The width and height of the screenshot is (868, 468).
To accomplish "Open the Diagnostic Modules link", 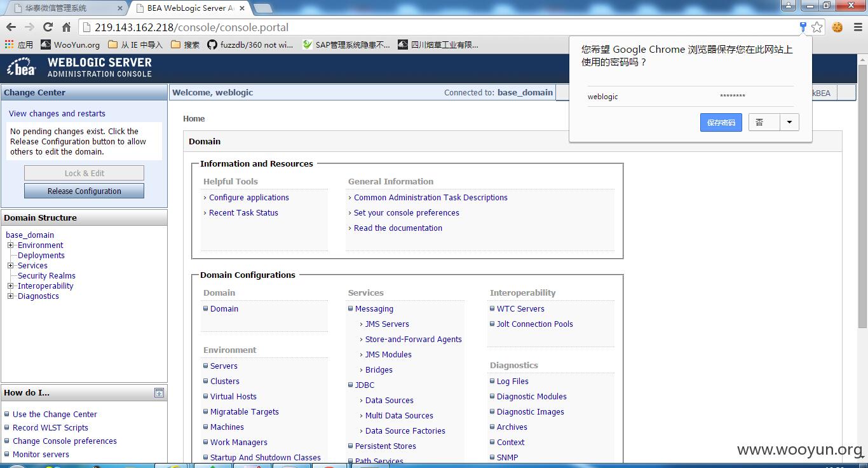I will pos(532,396).
